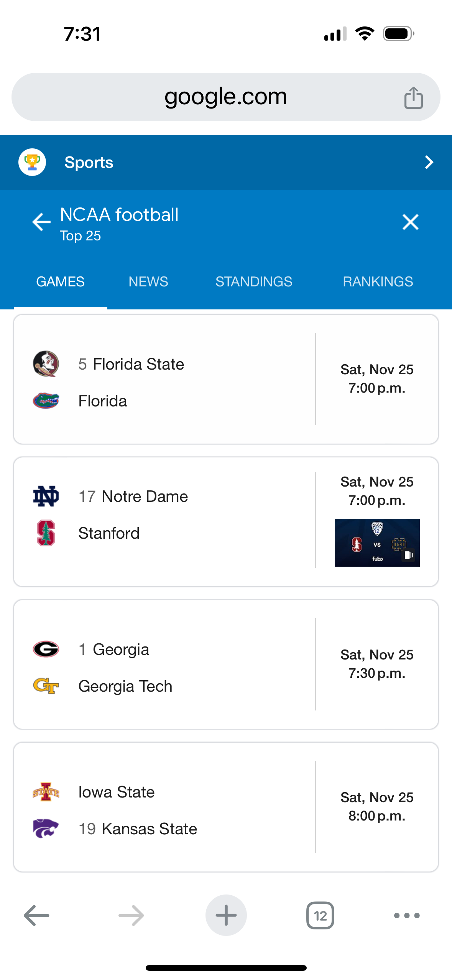Expand Sports section with right chevron
This screenshot has height=980, width=452.
pyautogui.click(x=429, y=162)
